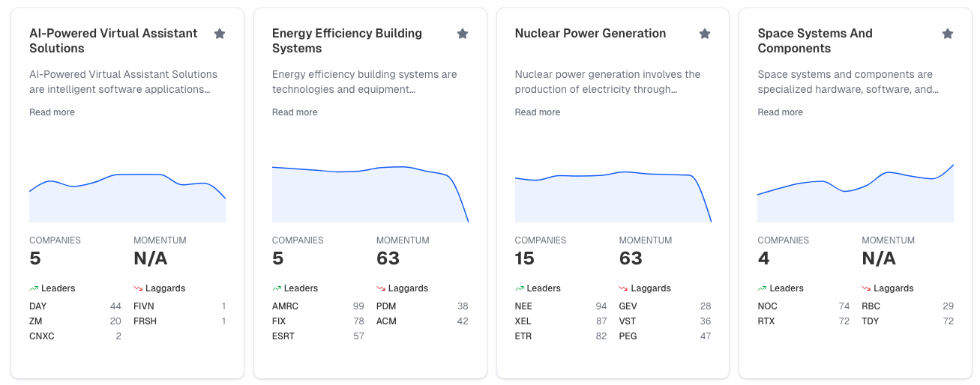Favorite the Energy Efficiency Building Systems card

463,34
